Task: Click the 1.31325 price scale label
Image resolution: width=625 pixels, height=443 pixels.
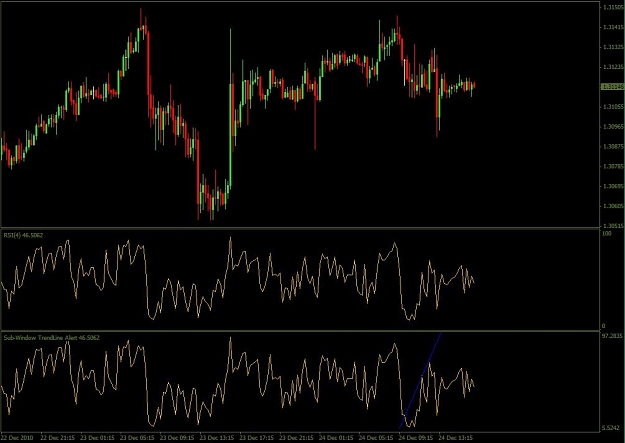Action: pyautogui.click(x=614, y=47)
